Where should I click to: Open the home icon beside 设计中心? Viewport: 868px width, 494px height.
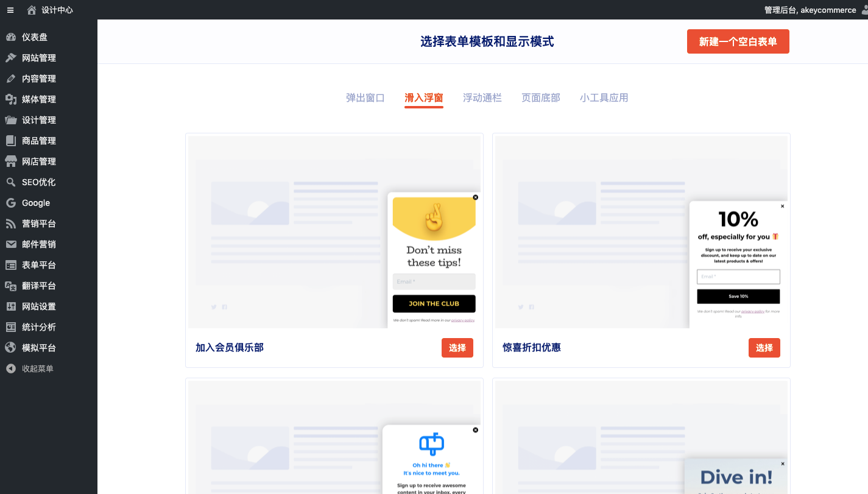(x=32, y=10)
